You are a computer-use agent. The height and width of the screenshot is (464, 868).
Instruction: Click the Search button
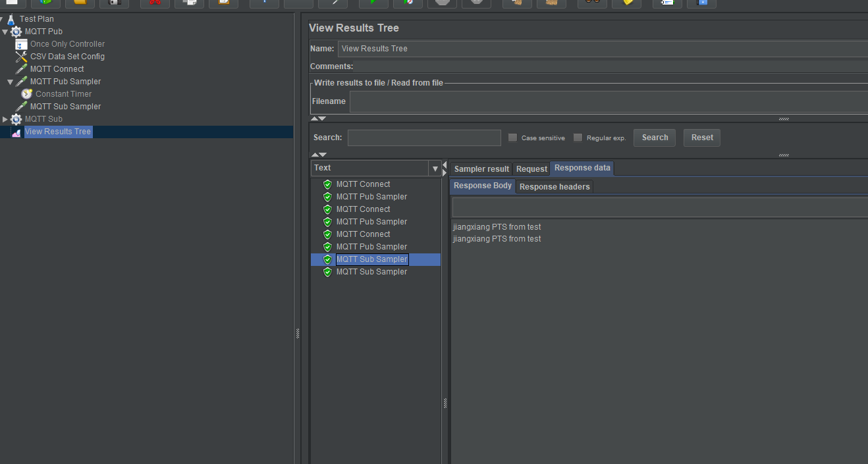tap(655, 138)
